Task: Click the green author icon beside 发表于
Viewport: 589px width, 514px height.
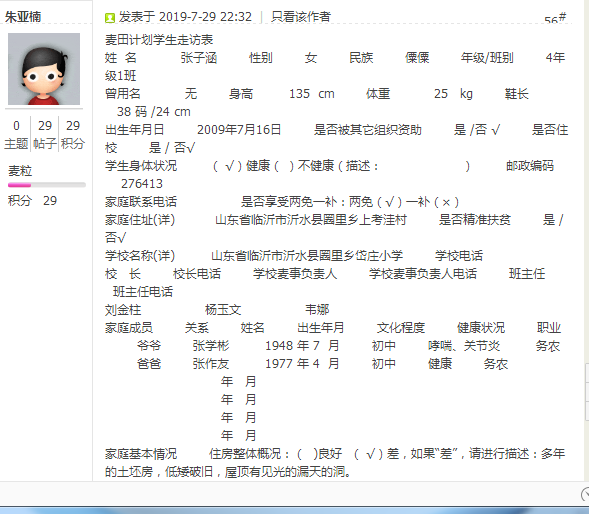Action: pyautogui.click(x=110, y=18)
